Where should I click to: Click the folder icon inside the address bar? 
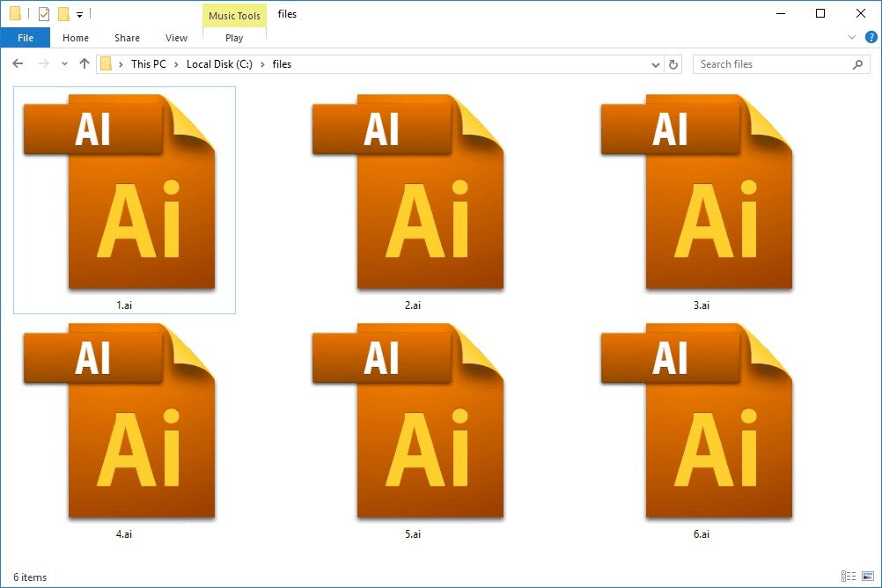coord(106,63)
